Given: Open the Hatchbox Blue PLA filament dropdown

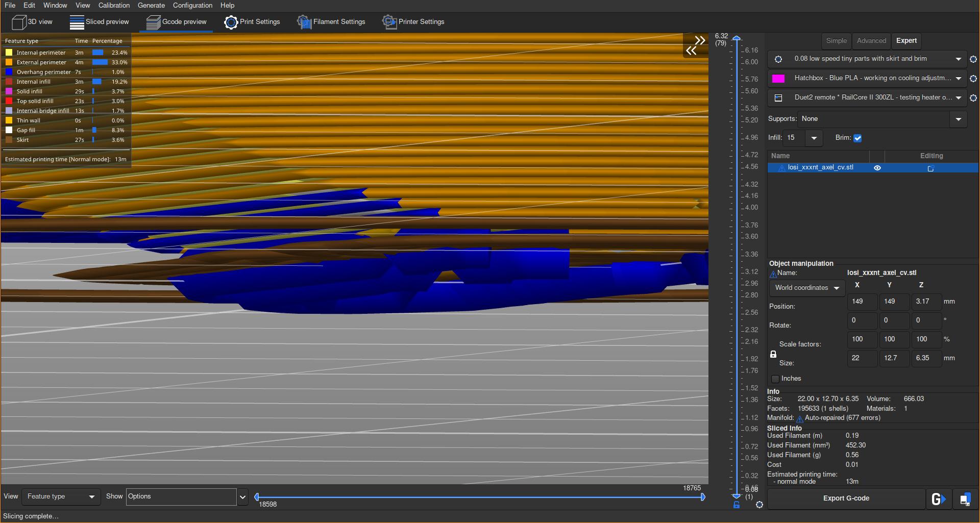Looking at the screenshot, I should pyautogui.click(x=958, y=78).
